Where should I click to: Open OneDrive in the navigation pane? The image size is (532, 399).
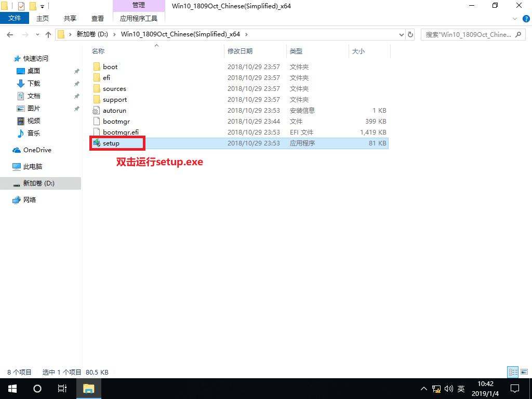[37, 150]
